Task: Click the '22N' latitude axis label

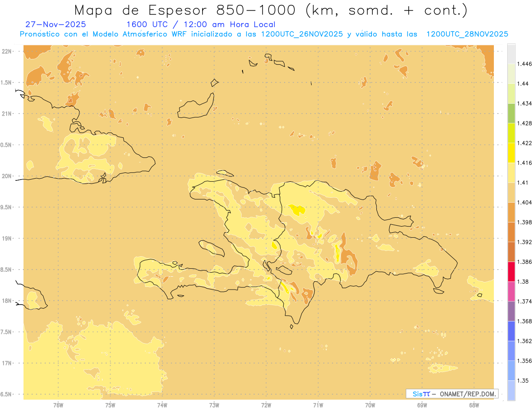Action: coord(6,51)
